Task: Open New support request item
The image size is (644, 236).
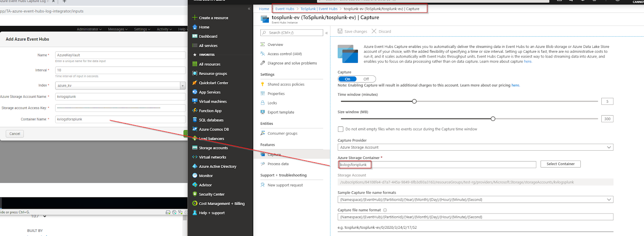Action: (285, 185)
